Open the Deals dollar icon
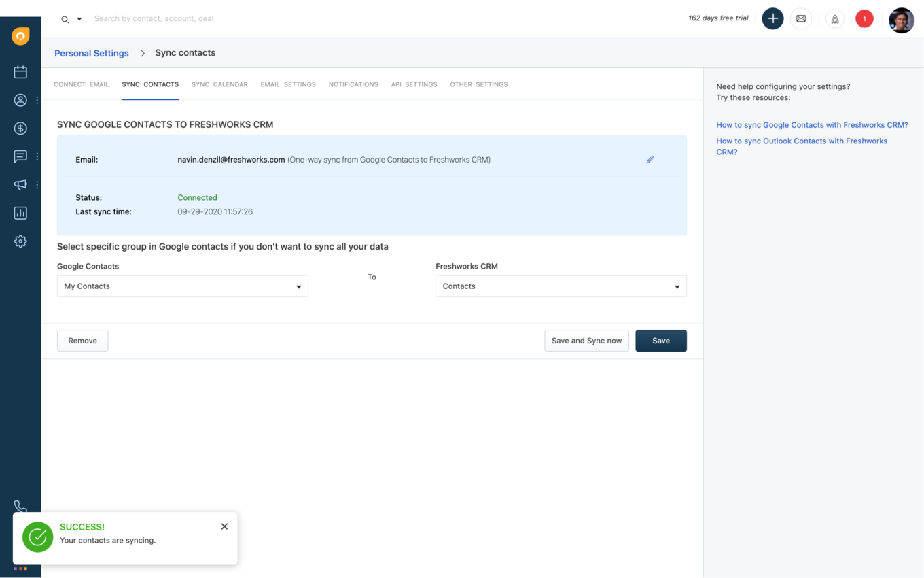Image resolution: width=924 pixels, height=578 pixels. 20,128
